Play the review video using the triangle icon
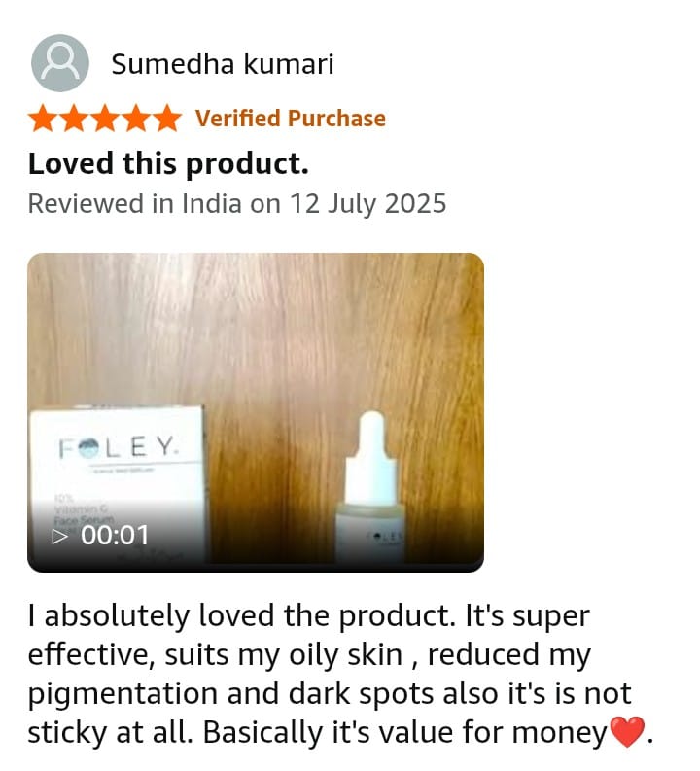 click(59, 536)
